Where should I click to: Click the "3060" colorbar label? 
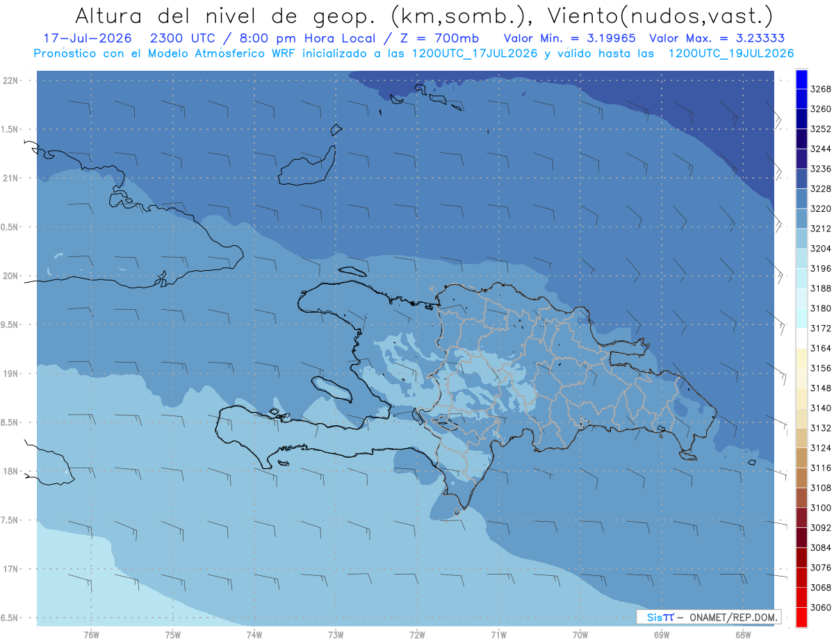pyautogui.click(x=821, y=607)
